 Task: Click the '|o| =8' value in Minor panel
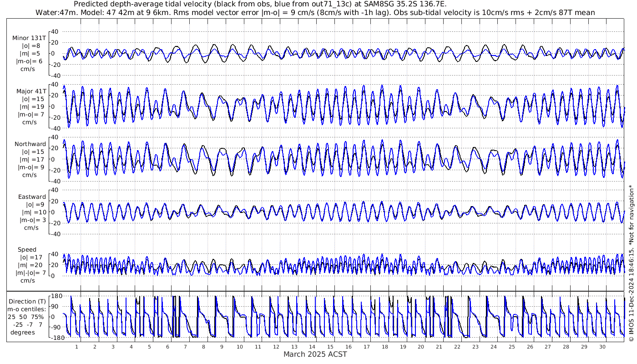point(31,46)
